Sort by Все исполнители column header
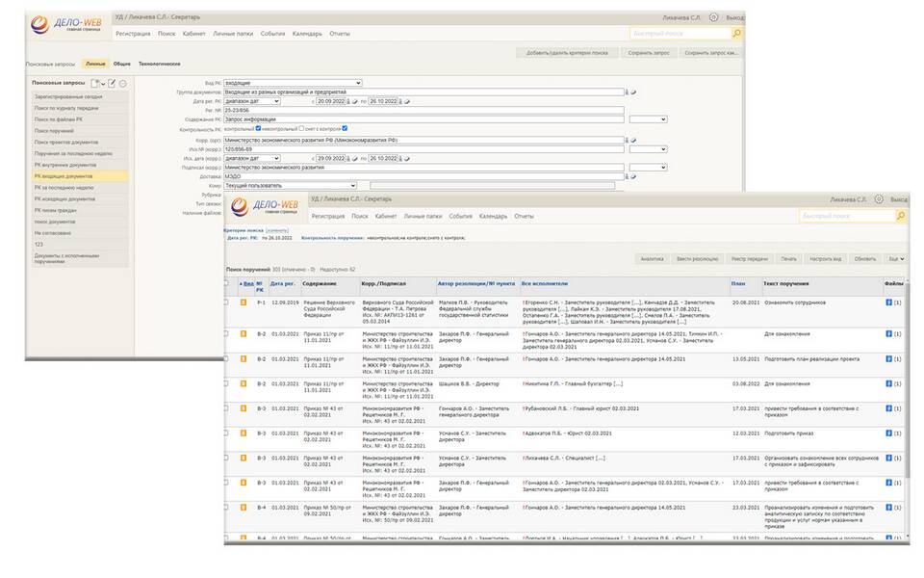This screenshot has width=924, height=578. point(545,283)
